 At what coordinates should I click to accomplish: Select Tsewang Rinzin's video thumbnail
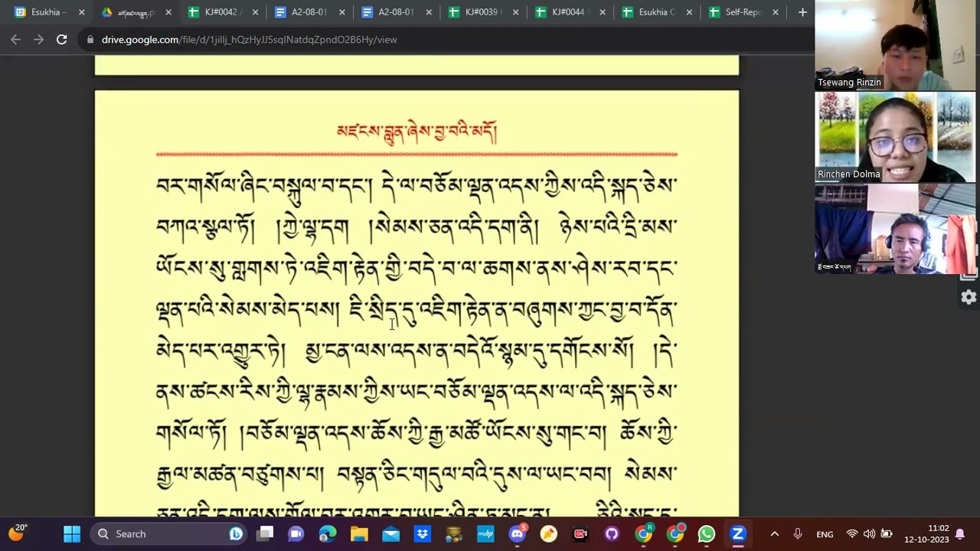pos(895,45)
